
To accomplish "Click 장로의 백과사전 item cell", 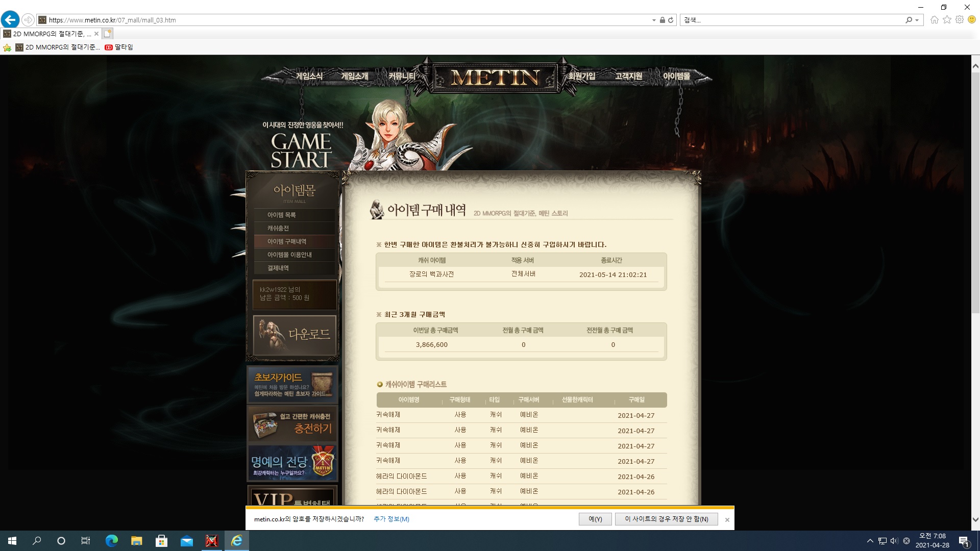I will click(x=431, y=274).
